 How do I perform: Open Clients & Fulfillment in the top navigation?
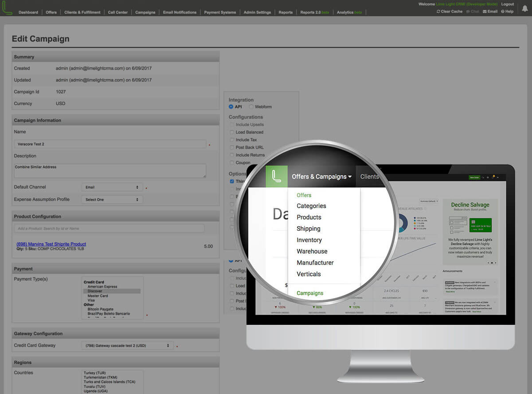82,12
